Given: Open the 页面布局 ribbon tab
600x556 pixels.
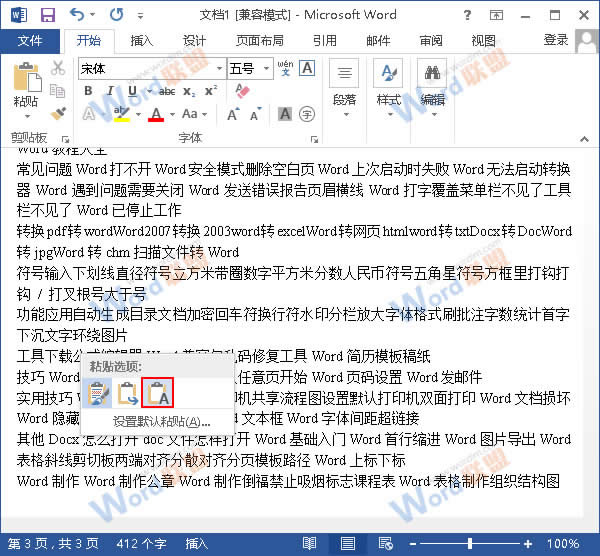Looking at the screenshot, I should click(x=259, y=41).
